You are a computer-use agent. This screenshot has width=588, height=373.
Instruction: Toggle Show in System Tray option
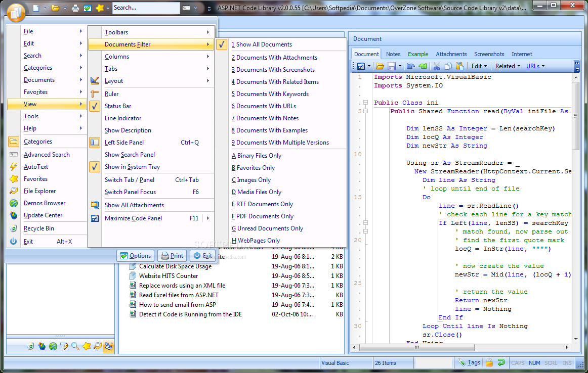132,167
